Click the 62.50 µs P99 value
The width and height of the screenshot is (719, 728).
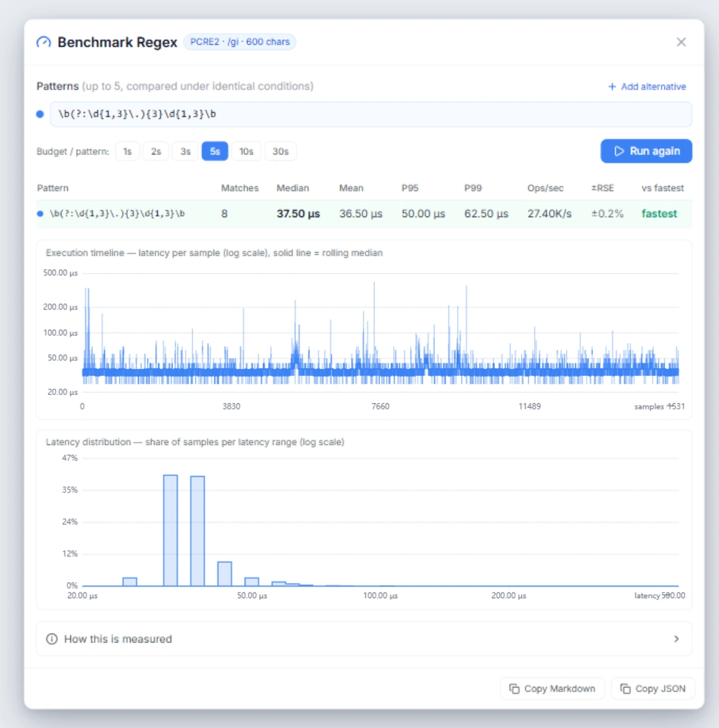pos(487,214)
